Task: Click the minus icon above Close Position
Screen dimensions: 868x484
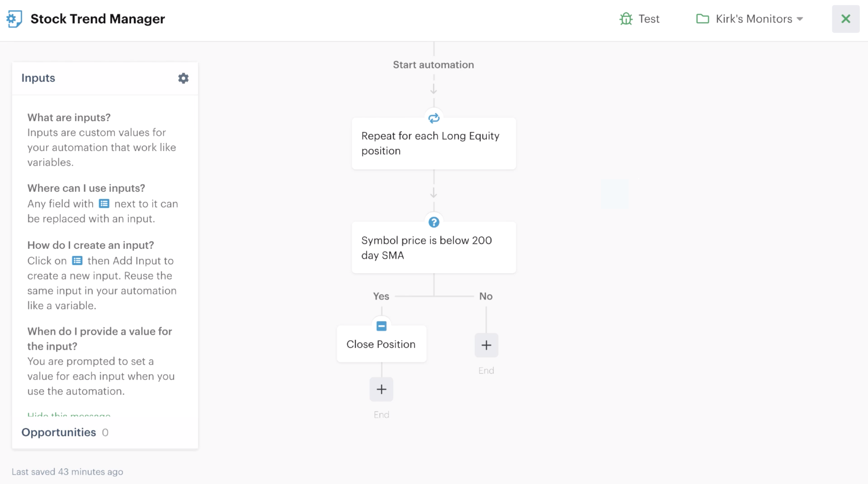Action: 382,326
